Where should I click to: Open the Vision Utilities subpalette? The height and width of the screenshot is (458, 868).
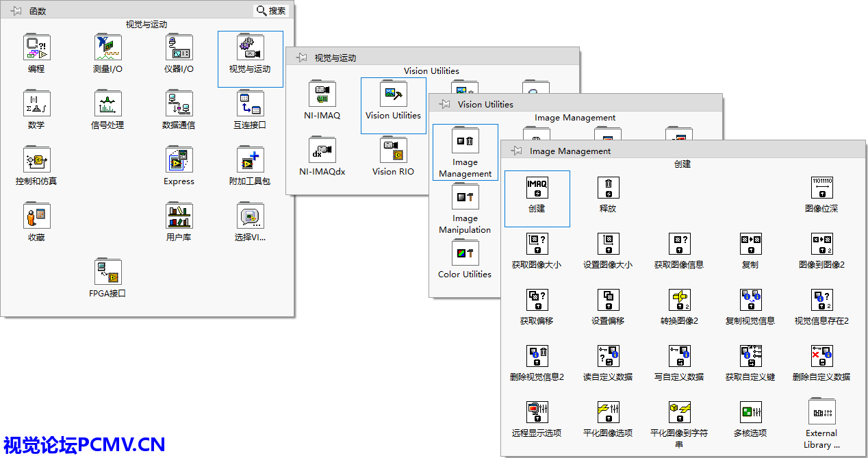(x=393, y=94)
